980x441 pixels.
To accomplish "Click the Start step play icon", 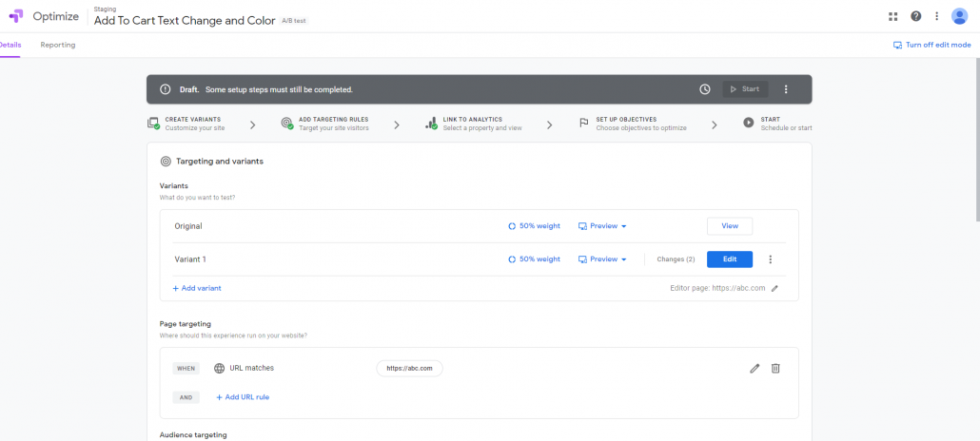I will pyautogui.click(x=748, y=123).
